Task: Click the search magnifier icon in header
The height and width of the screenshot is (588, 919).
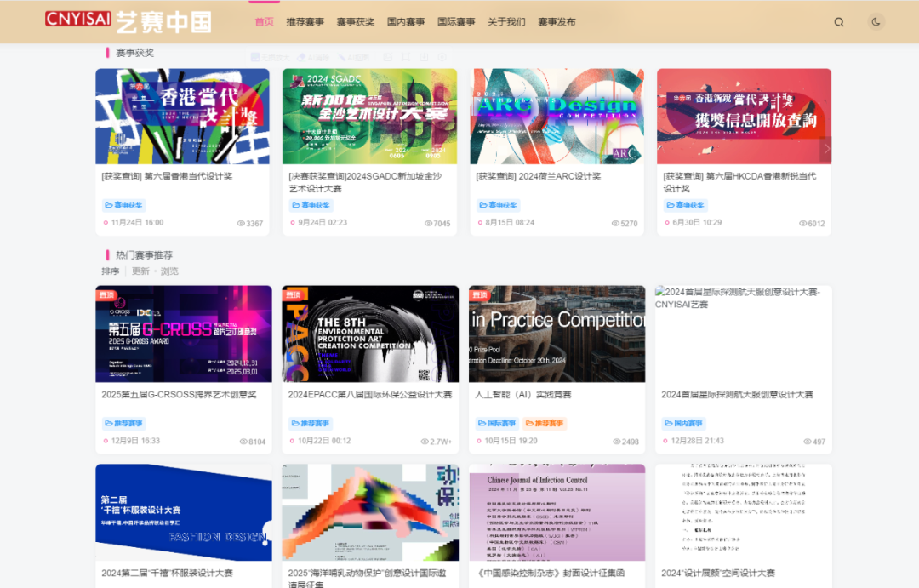Action: 839,22
